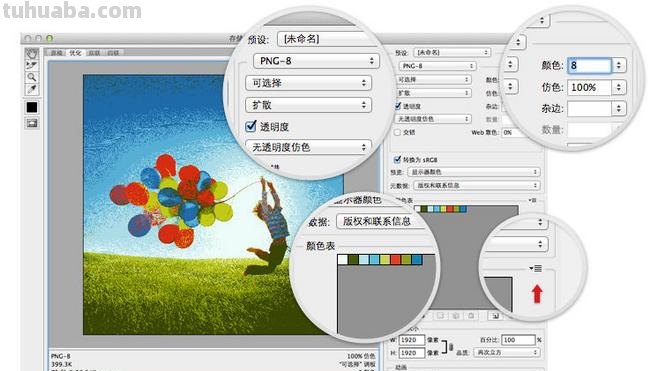Select the red swatch in the color table strip
The image size is (658, 371).
coord(451,209)
